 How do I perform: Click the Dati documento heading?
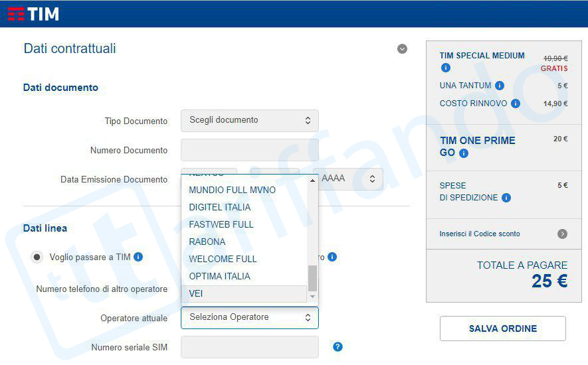click(60, 88)
